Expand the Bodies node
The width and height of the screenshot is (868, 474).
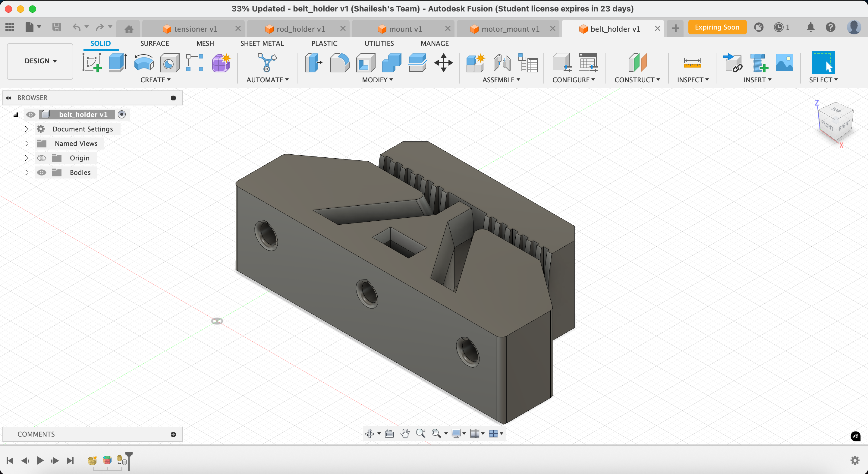click(26, 172)
